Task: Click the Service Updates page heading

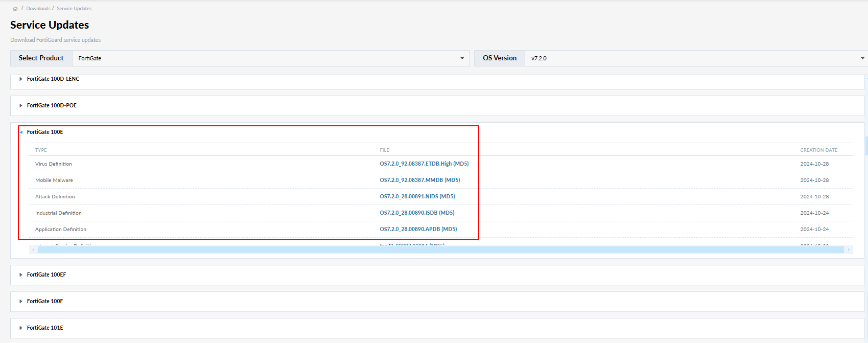Action: point(50,25)
